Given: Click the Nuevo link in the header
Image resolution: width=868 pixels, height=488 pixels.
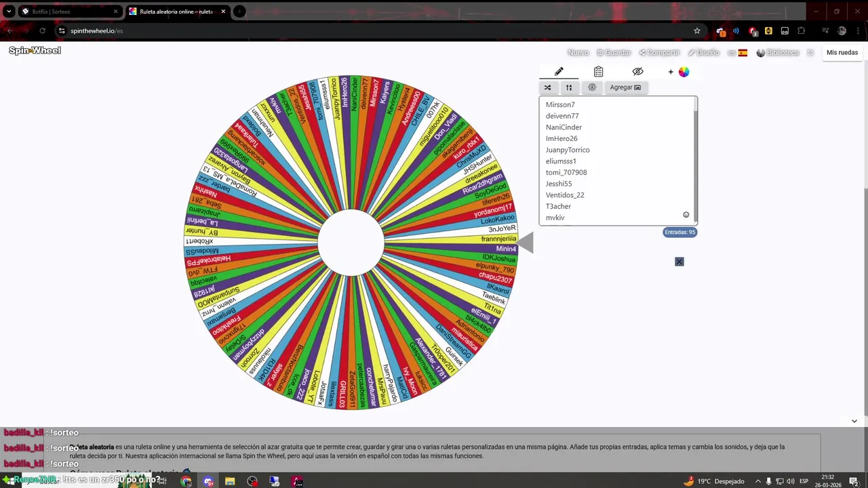Looking at the screenshot, I should (578, 53).
